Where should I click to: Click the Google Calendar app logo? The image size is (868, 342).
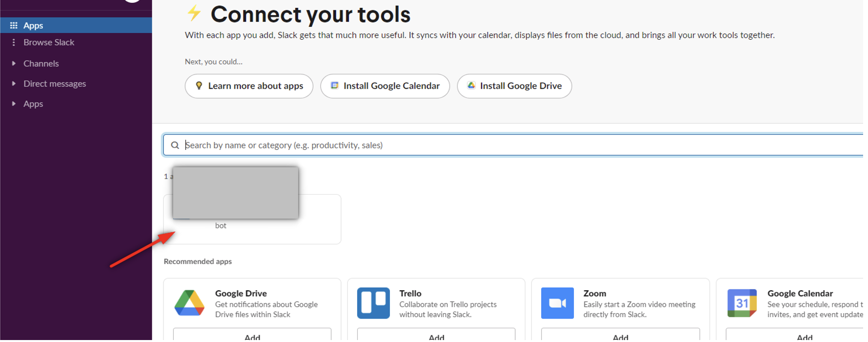[x=742, y=303]
